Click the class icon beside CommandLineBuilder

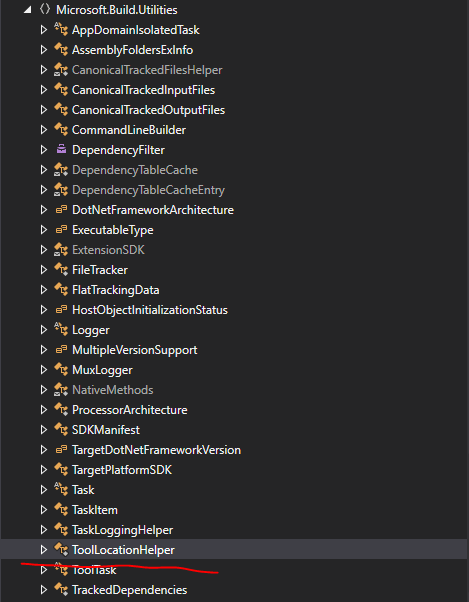point(61,129)
